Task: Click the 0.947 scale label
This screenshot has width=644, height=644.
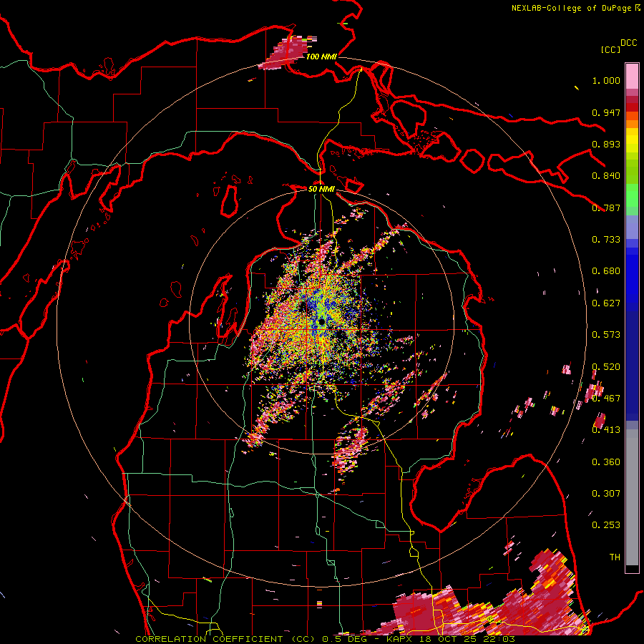Action: (x=606, y=112)
